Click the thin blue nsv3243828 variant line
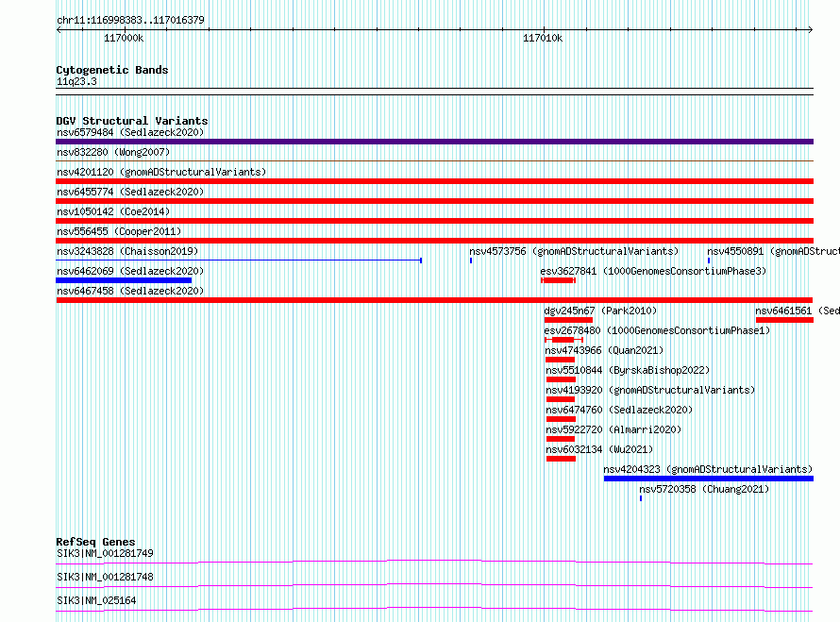The width and height of the screenshot is (840, 622). pos(239,261)
